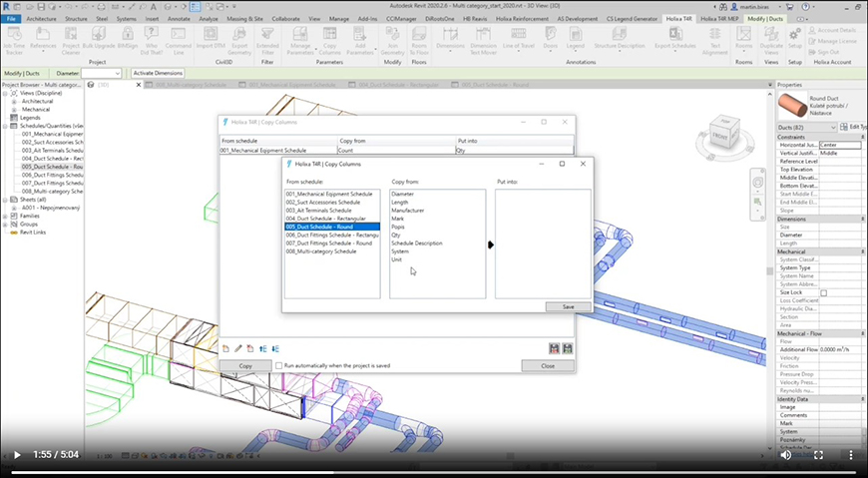
Task: Click Account Details link
Action: (x=832, y=30)
